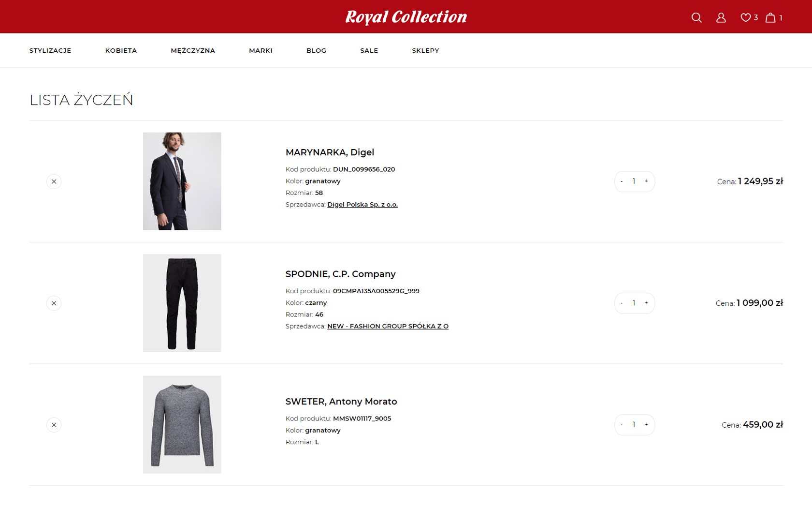Open the wishlist heart icon

(x=746, y=17)
